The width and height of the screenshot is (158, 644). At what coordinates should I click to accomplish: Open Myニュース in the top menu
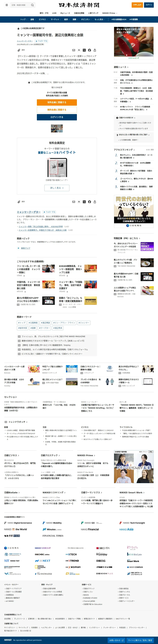(x=65, y=13)
